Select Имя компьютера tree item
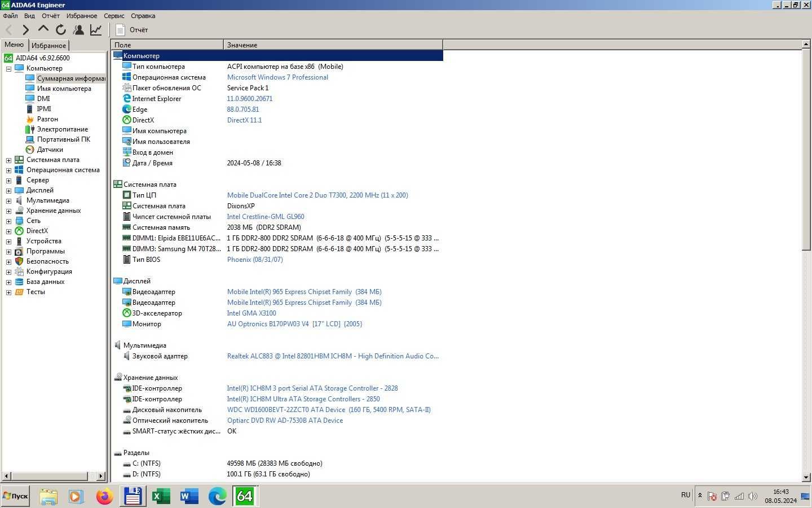Image resolution: width=812 pixels, height=508 pixels. tap(64, 89)
